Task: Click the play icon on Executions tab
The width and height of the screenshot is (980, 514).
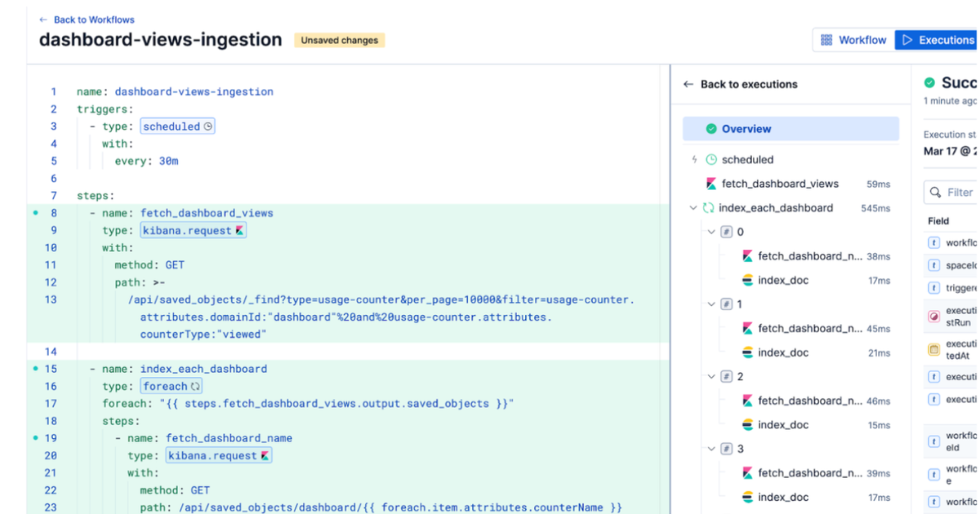Action: [907, 40]
